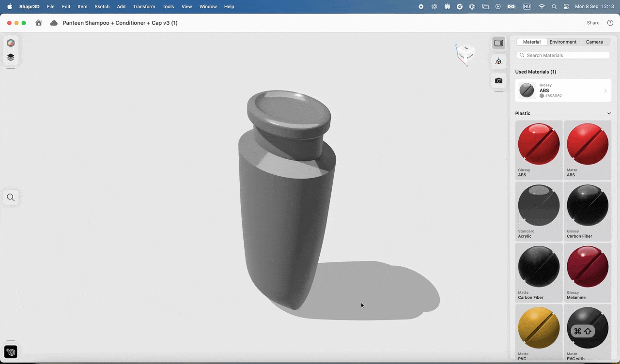
Task: Select the Glossy ABS red material
Action: pyautogui.click(x=539, y=150)
